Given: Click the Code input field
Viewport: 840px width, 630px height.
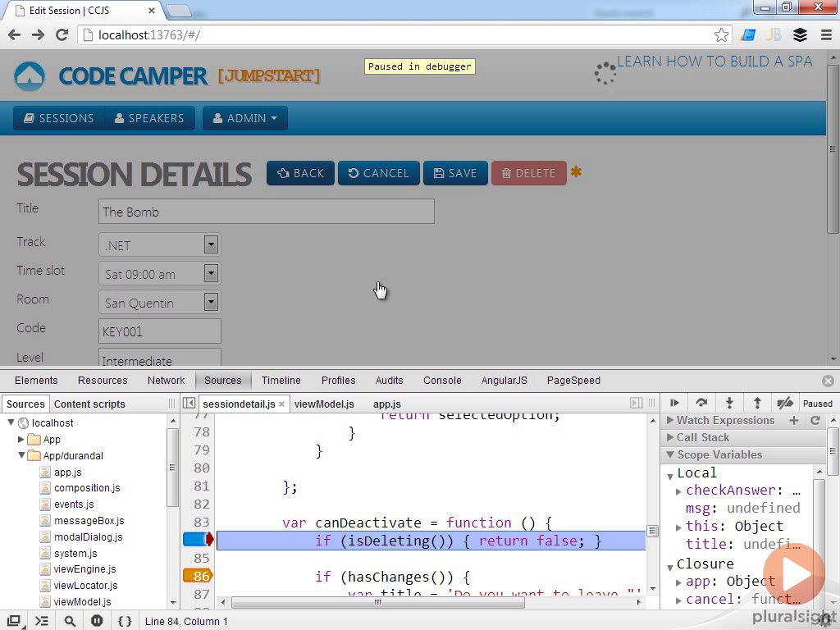Looking at the screenshot, I should click(160, 331).
